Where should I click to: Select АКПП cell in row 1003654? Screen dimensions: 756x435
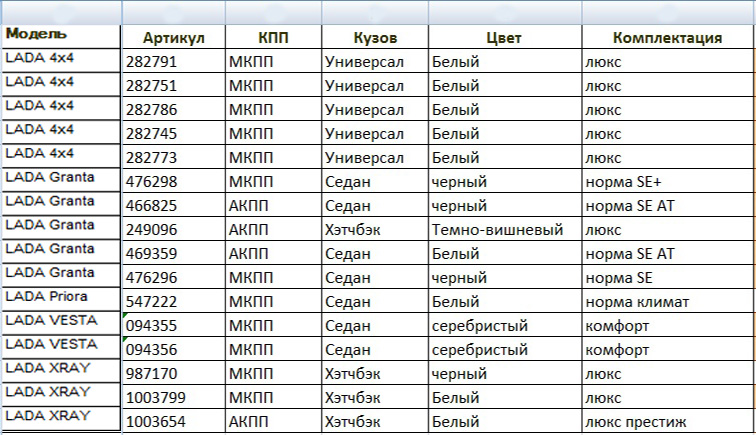pos(273,421)
